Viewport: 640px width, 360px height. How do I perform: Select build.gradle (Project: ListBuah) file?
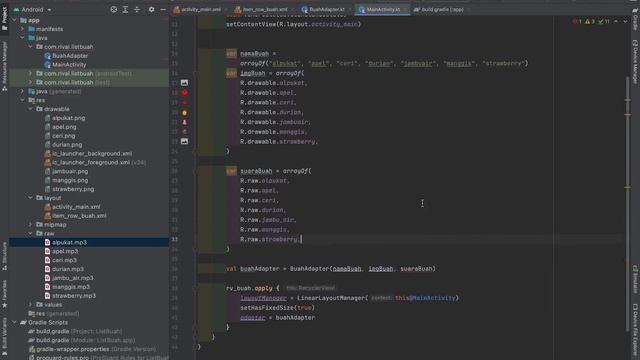75,331
